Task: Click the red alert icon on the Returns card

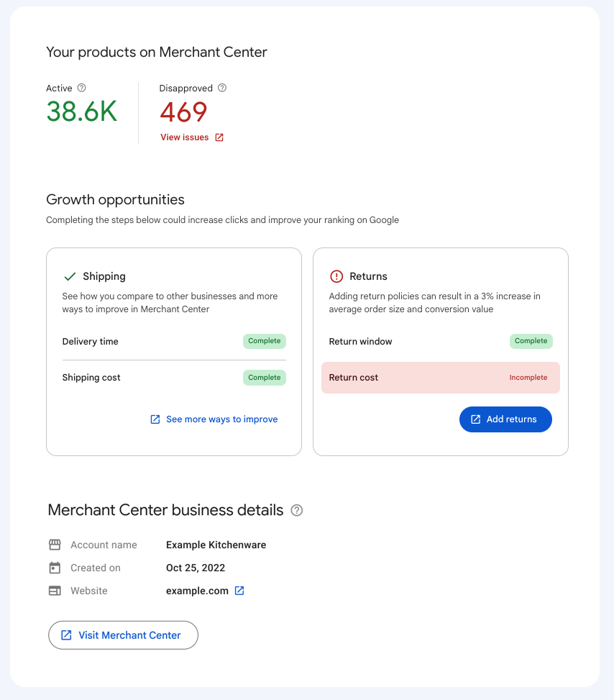Action: click(336, 276)
